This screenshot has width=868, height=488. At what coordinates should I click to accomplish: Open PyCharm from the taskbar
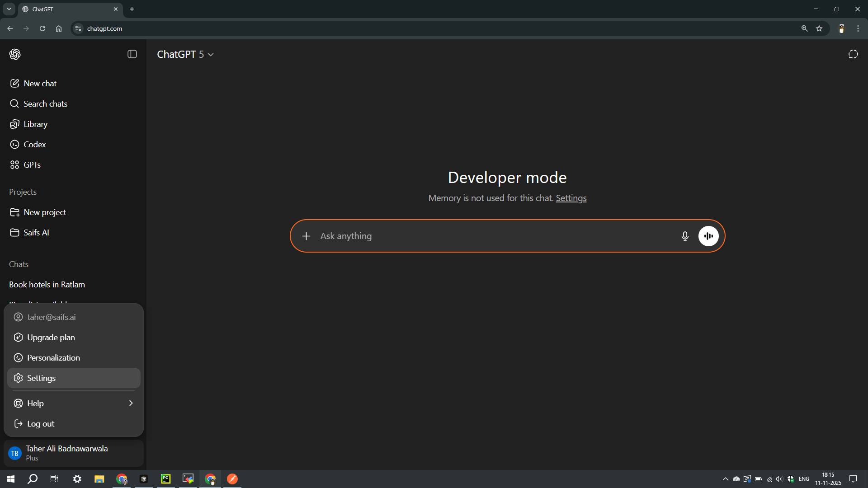tap(166, 479)
